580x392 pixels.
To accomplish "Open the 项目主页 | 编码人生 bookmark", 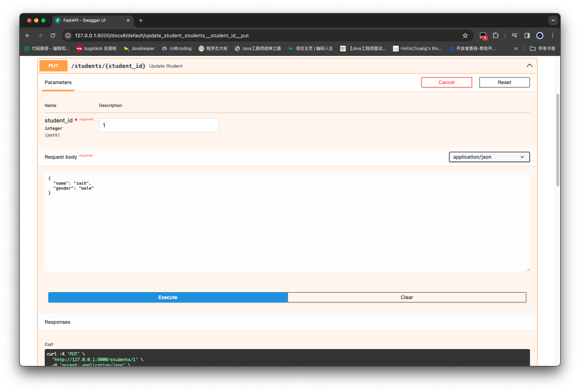I will 311,49.
